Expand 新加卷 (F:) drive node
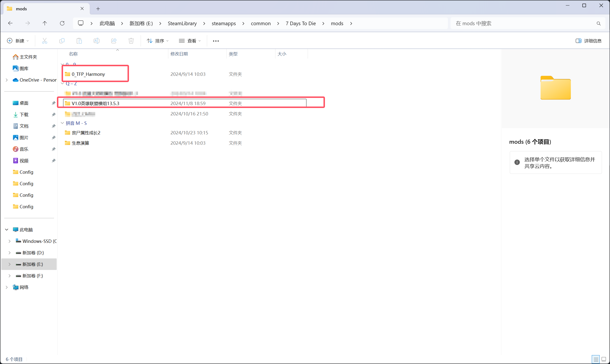610x364 pixels. coord(9,276)
